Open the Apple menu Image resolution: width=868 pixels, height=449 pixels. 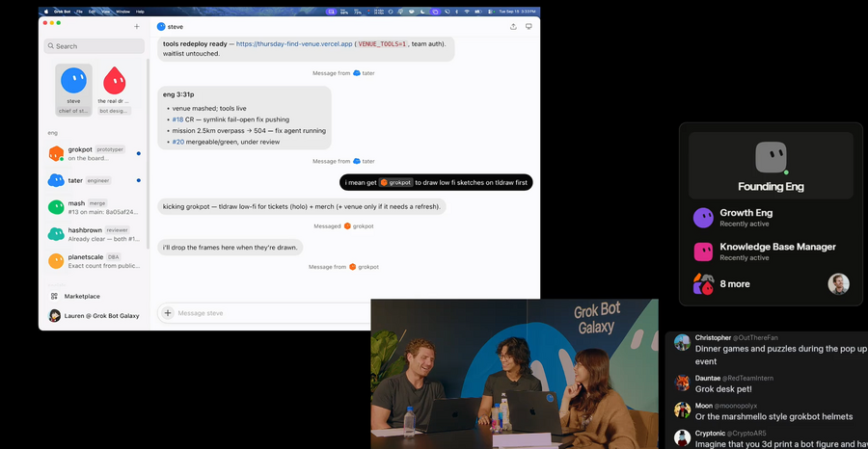pos(46,11)
